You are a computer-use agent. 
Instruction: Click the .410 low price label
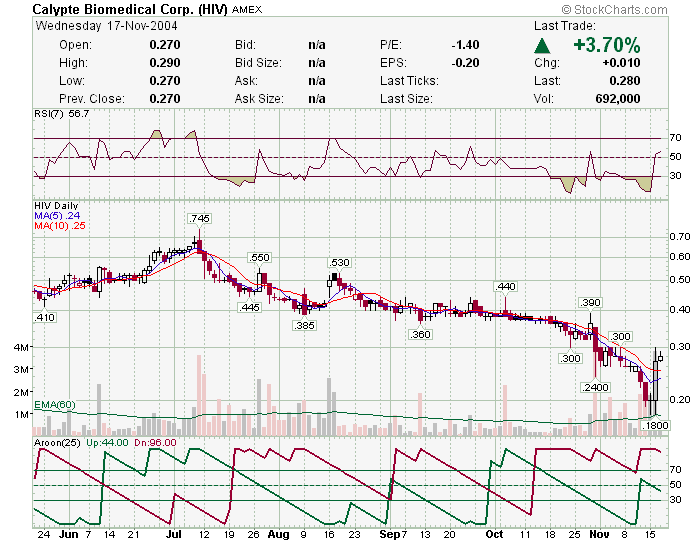click(x=45, y=317)
